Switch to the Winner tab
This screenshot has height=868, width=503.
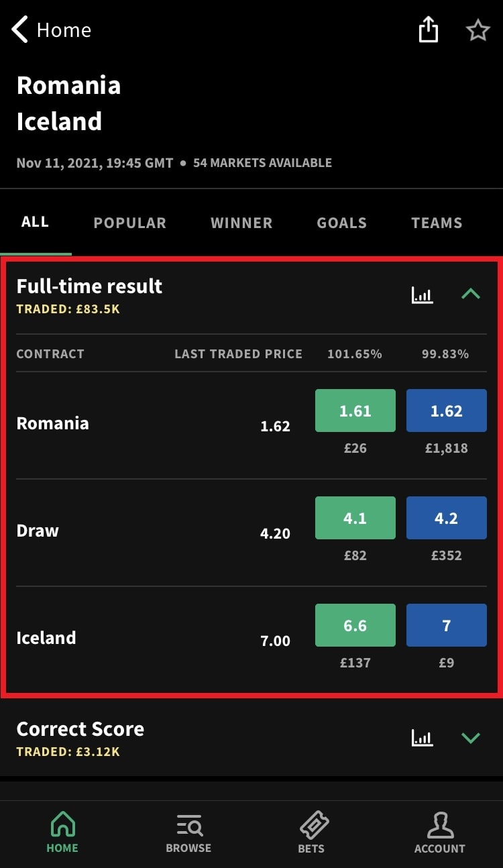241,223
